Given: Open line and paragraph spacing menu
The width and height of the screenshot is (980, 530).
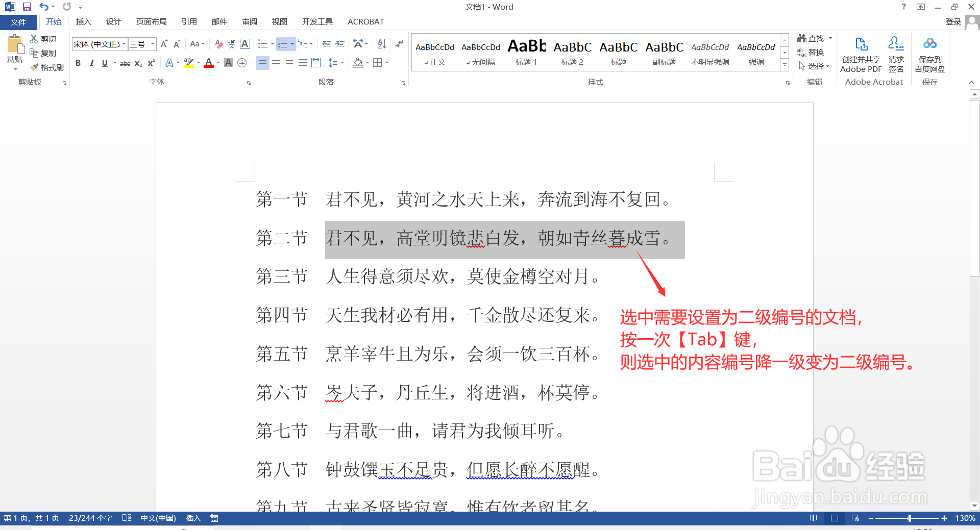Looking at the screenshot, I should [x=336, y=63].
